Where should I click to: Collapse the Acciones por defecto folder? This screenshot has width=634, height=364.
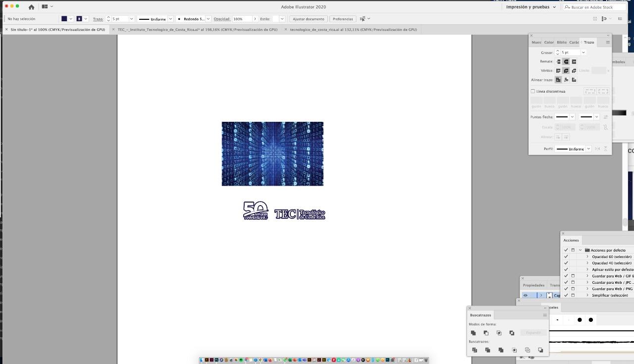(x=580, y=250)
